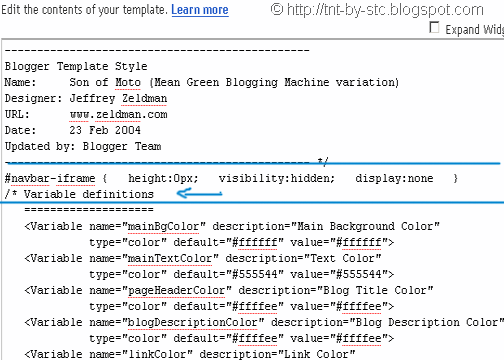Click the '/* Variable definitions' comment line
This screenshot has height=360, width=504.
tap(79, 194)
